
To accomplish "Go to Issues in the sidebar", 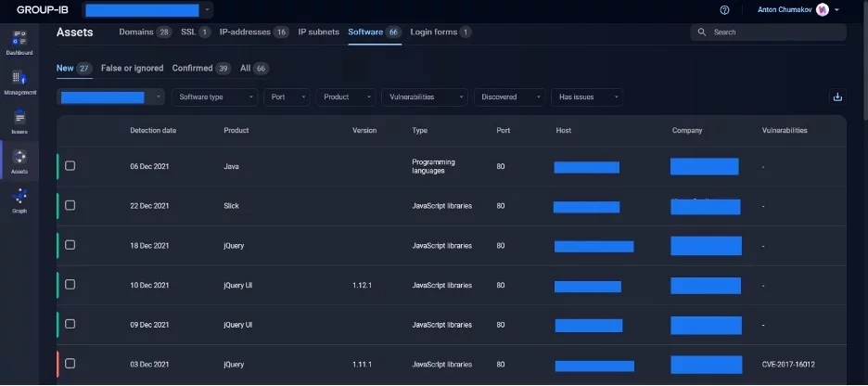I will [x=19, y=119].
